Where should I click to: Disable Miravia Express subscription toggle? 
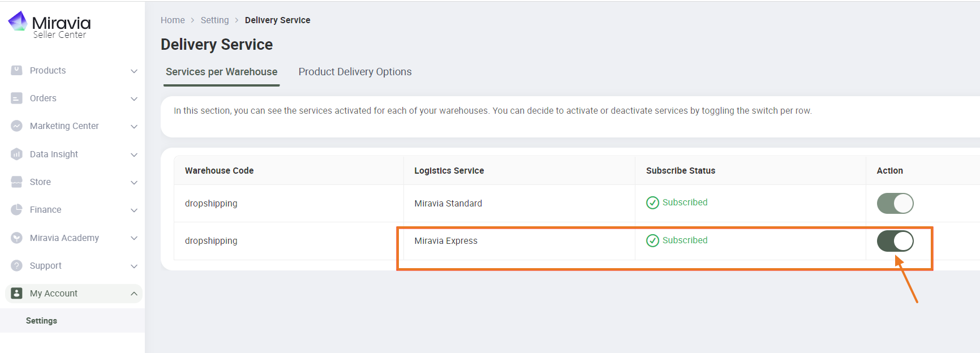895,240
